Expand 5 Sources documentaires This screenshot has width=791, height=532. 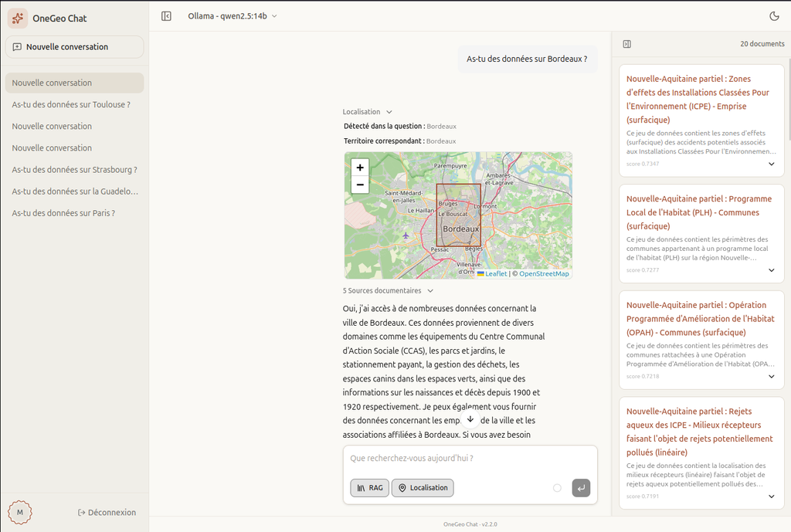(x=388, y=290)
